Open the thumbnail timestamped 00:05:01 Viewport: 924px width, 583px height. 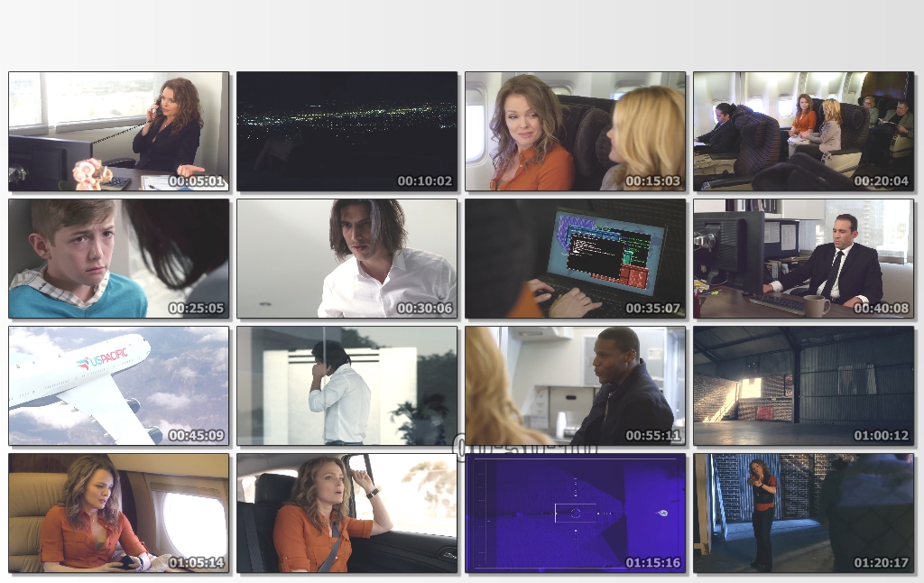(119, 132)
